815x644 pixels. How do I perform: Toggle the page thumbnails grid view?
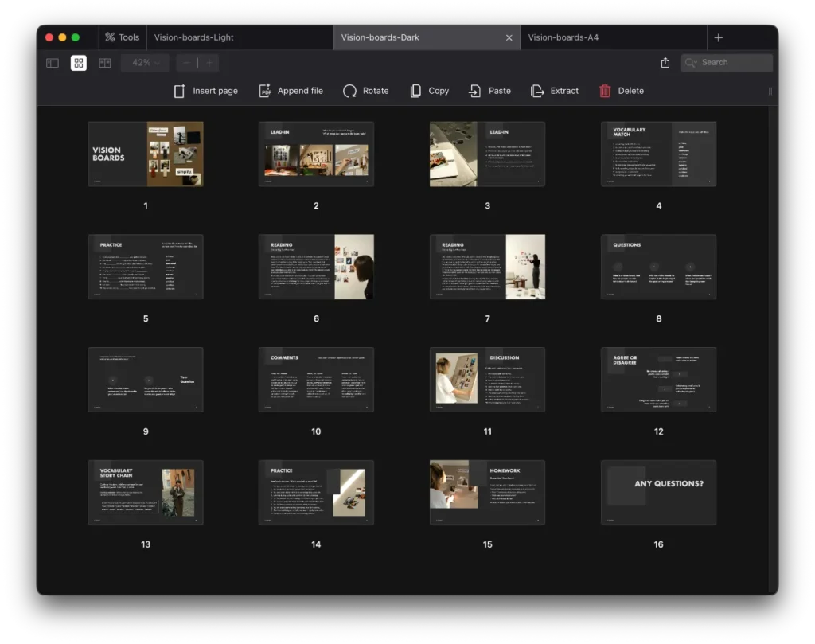(79, 63)
